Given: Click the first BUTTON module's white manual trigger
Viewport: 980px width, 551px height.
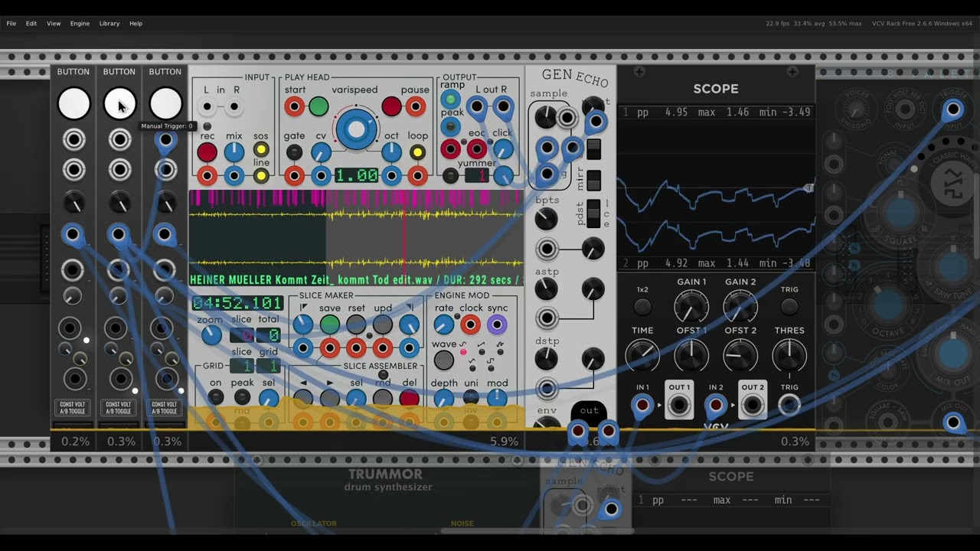Looking at the screenshot, I should 73,104.
